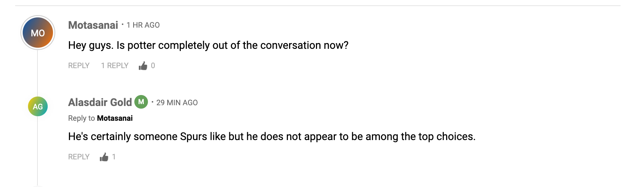
Task: Open Motasanai's username at comment header
Action: [93, 25]
